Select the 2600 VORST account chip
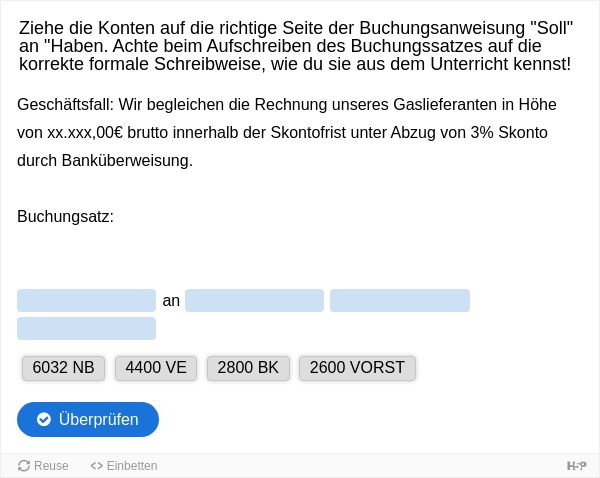The height and width of the screenshot is (478, 600). point(357,368)
